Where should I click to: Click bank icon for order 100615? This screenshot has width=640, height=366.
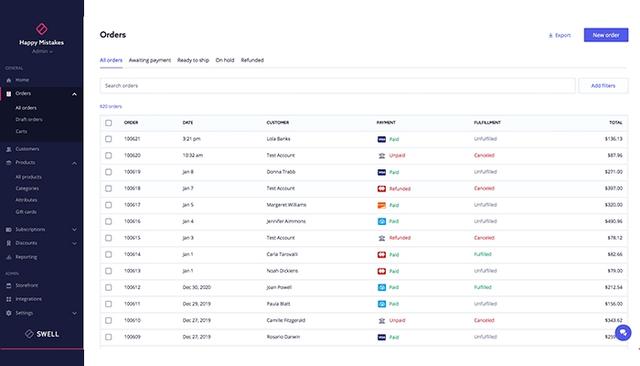coord(382,238)
